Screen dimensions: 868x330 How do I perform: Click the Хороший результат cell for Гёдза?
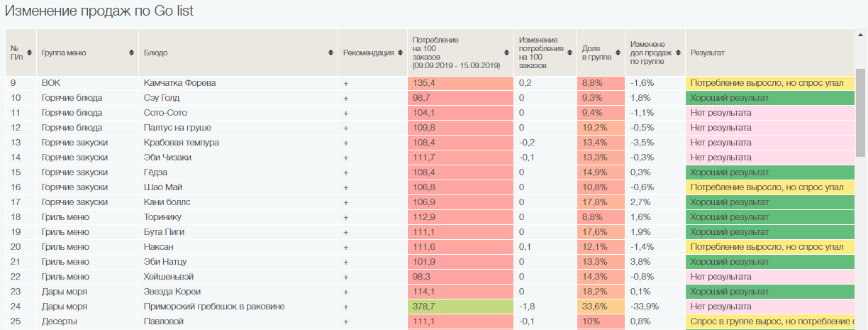pos(769,172)
